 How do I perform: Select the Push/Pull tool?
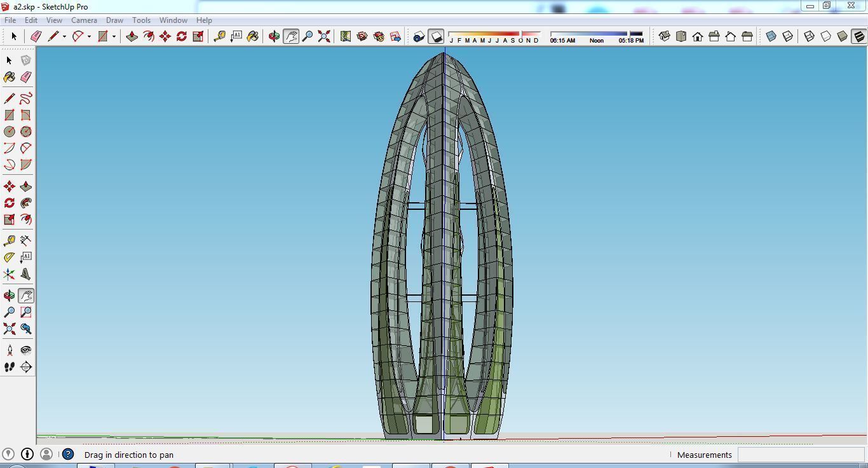point(25,186)
